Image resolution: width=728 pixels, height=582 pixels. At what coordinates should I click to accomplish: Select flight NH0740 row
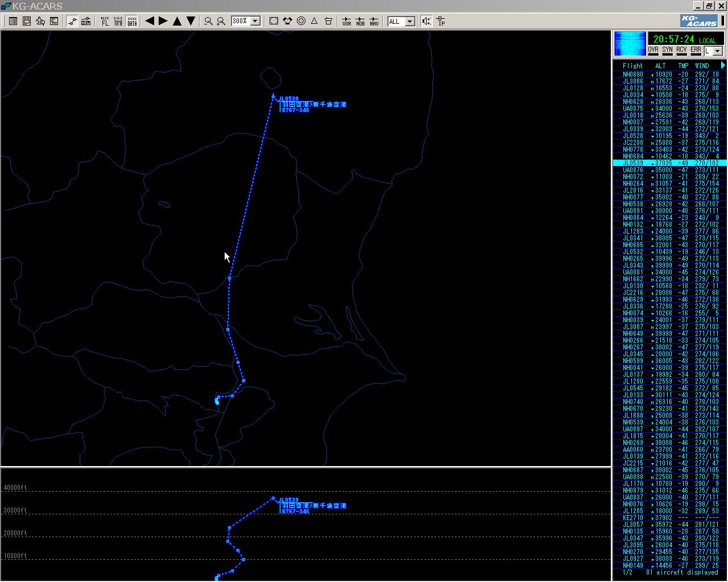[x=669, y=402]
